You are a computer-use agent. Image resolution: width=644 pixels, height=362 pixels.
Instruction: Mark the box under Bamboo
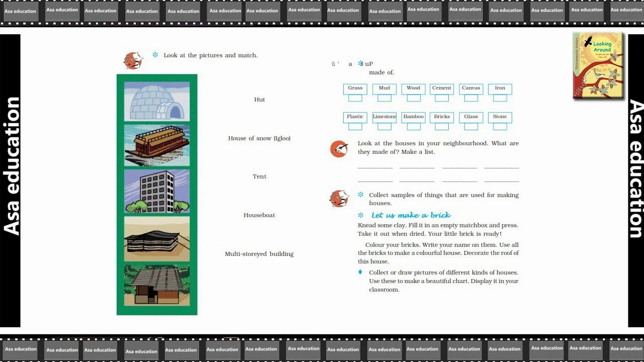click(x=413, y=127)
